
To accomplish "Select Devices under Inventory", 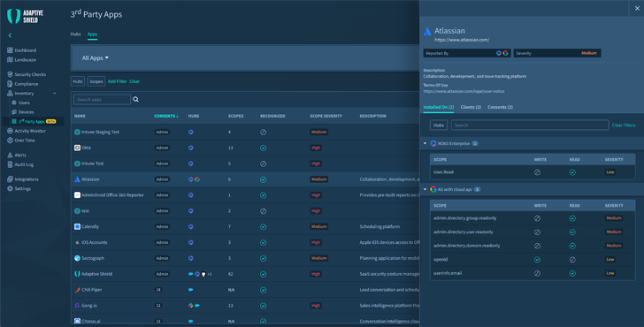I will pos(23,112).
